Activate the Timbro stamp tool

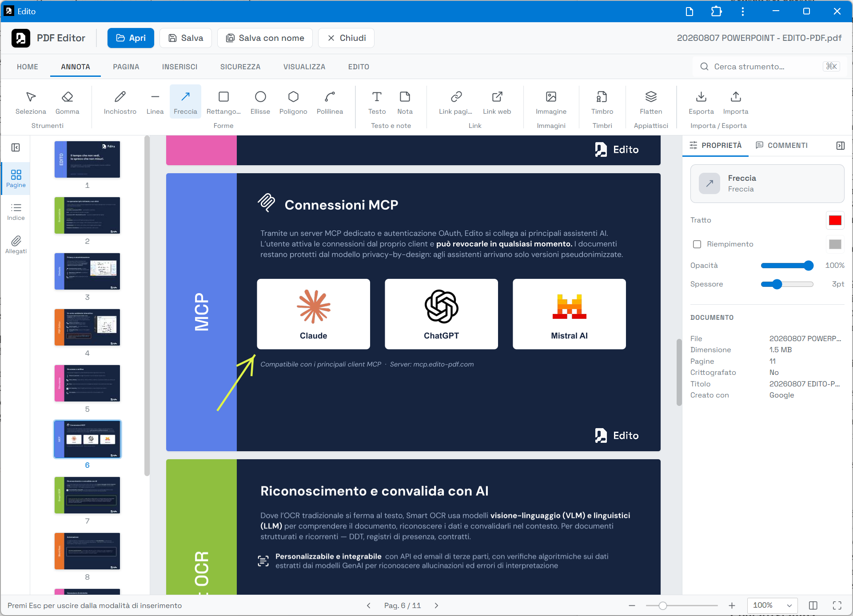tap(602, 102)
